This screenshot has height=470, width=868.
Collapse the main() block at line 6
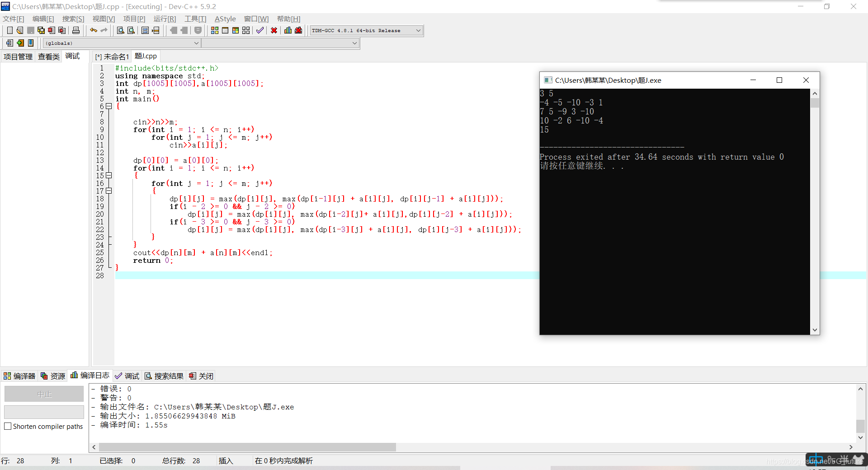click(108, 106)
